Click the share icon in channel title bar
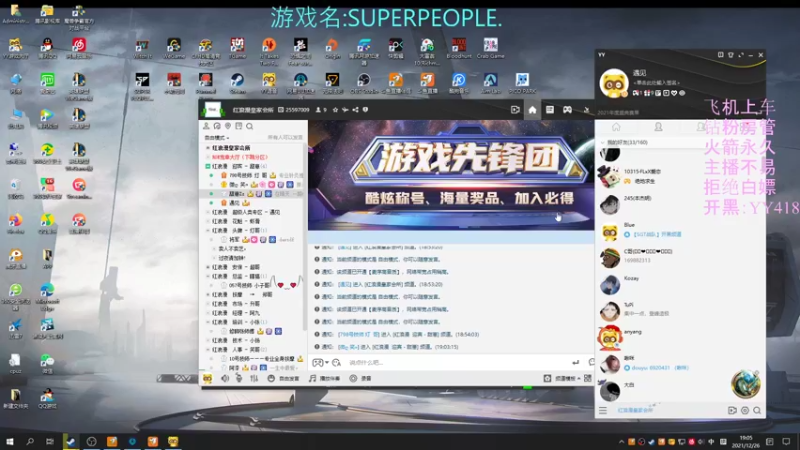 pos(355,110)
